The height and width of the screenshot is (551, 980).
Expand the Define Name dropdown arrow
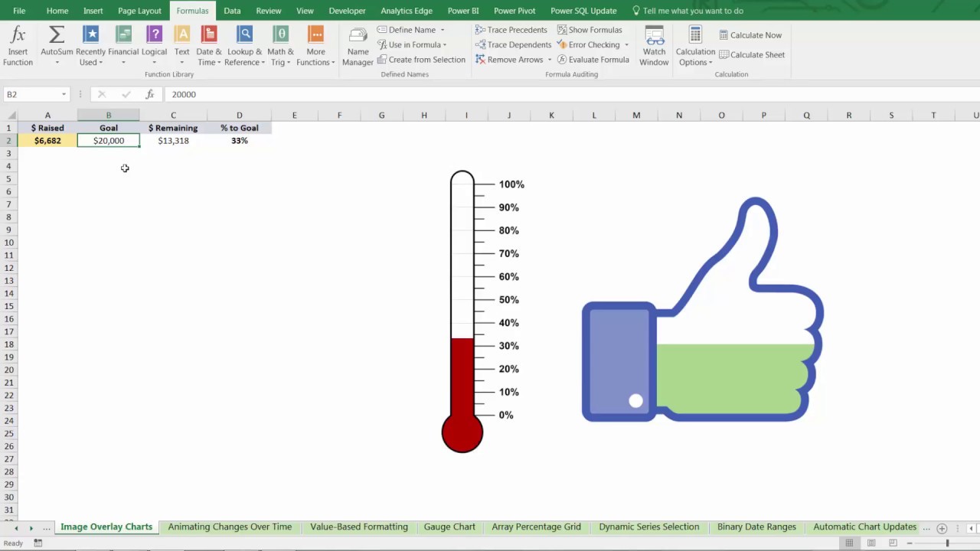point(443,30)
